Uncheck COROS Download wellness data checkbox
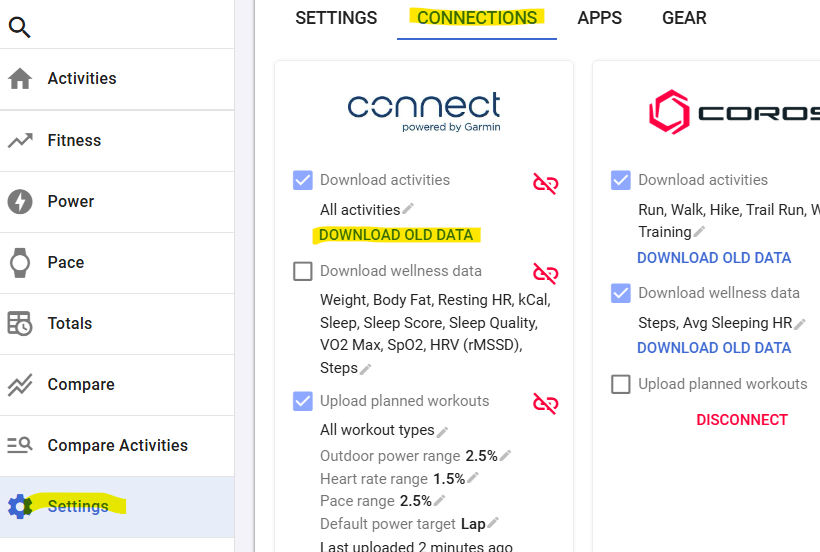This screenshot has height=552, width=820. pyautogui.click(x=621, y=293)
